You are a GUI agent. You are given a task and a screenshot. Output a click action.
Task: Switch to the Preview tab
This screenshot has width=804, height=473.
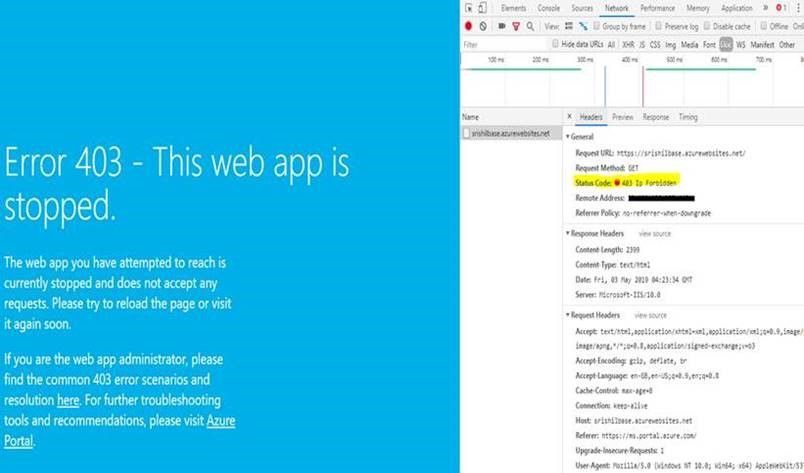(x=622, y=117)
